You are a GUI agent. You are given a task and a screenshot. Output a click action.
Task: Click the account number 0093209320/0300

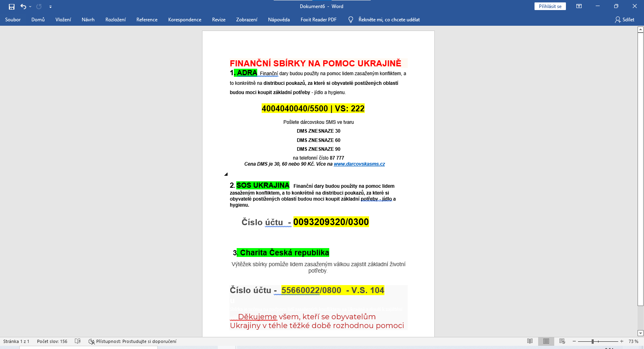[x=331, y=222]
